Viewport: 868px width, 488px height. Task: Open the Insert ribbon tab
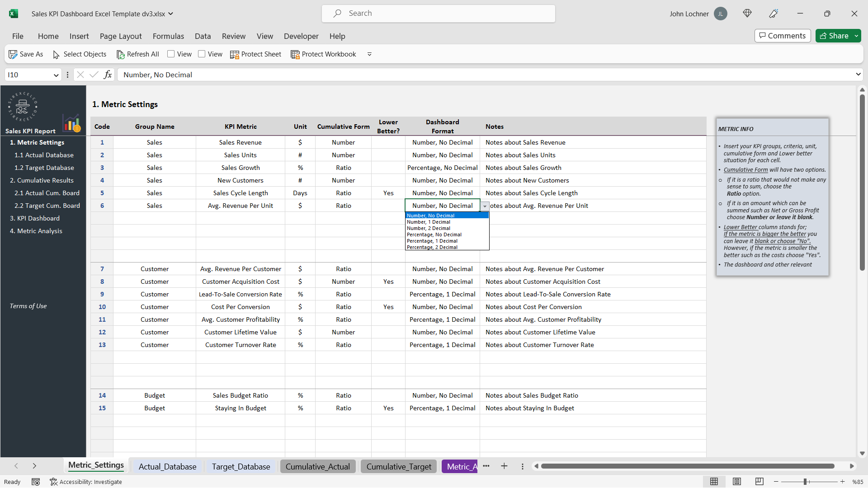click(79, 36)
